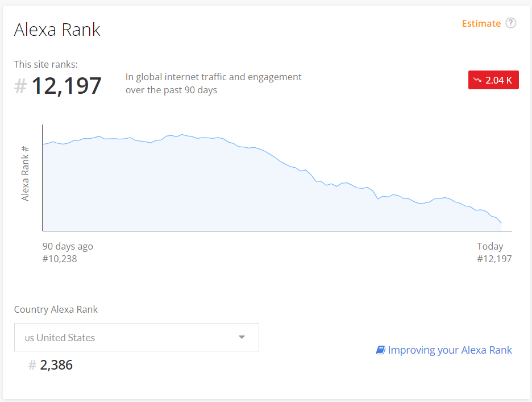This screenshot has height=402, width=532.
Task: Click the dropdown arrow in country selector
Action: [x=242, y=337]
